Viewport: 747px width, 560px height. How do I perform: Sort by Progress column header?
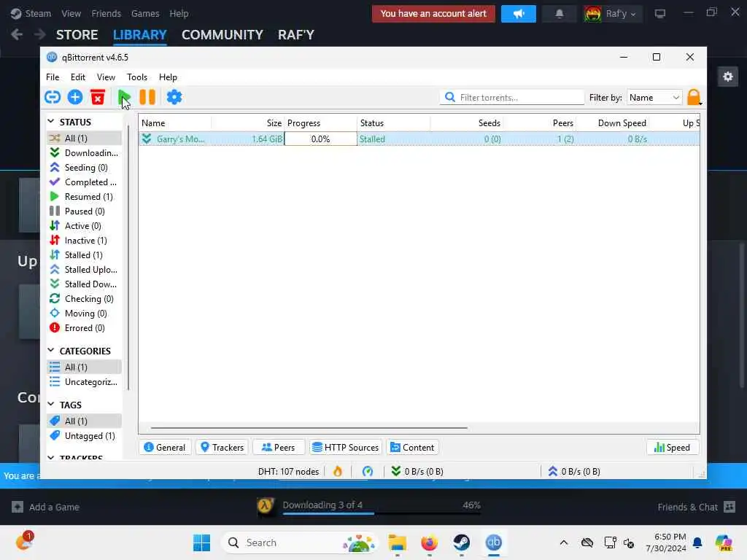coord(321,122)
